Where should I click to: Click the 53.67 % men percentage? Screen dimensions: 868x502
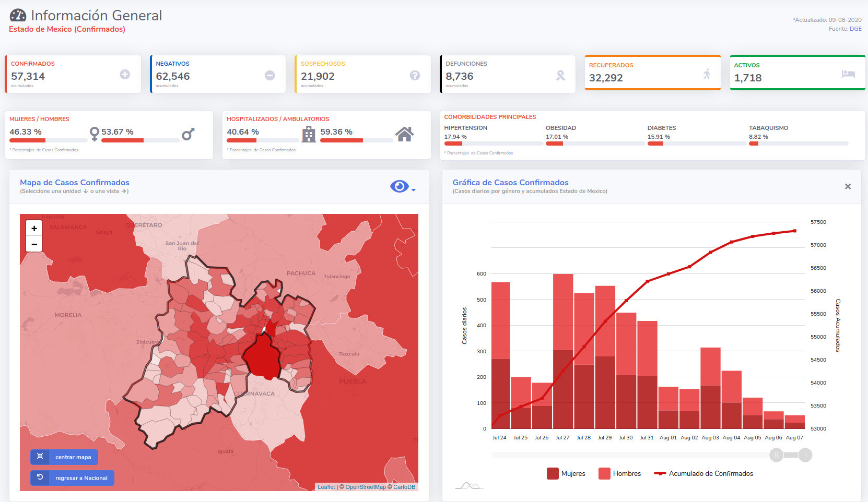[118, 132]
